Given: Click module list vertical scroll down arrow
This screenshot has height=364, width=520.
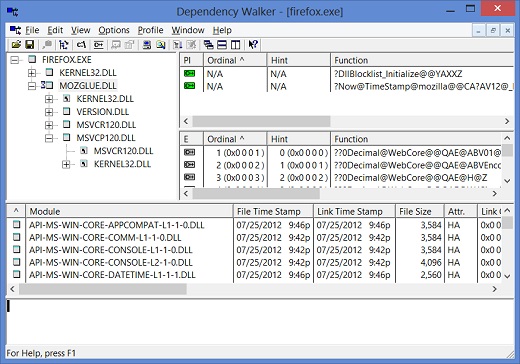Looking at the screenshot, I should pos(507,276).
